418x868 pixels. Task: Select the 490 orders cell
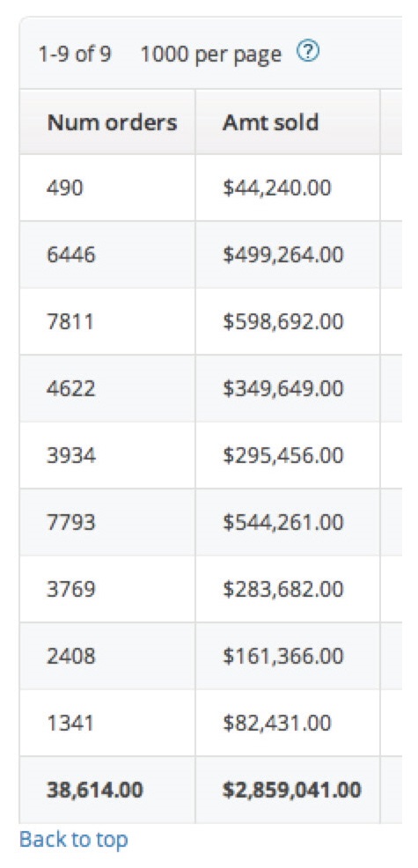click(x=106, y=188)
